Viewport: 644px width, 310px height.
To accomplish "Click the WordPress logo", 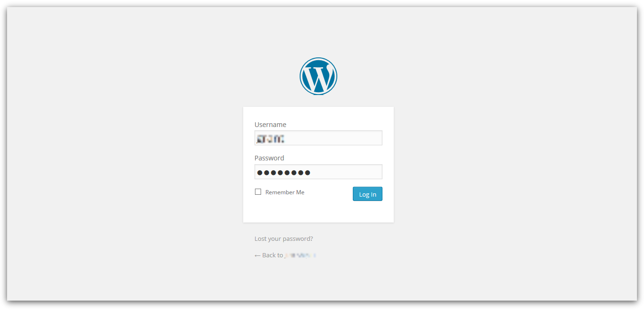I will [x=318, y=76].
